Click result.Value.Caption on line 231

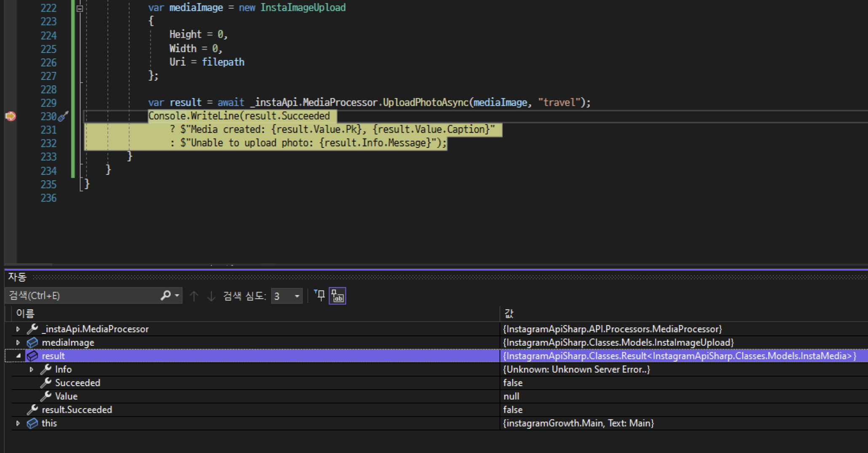click(x=431, y=129)
